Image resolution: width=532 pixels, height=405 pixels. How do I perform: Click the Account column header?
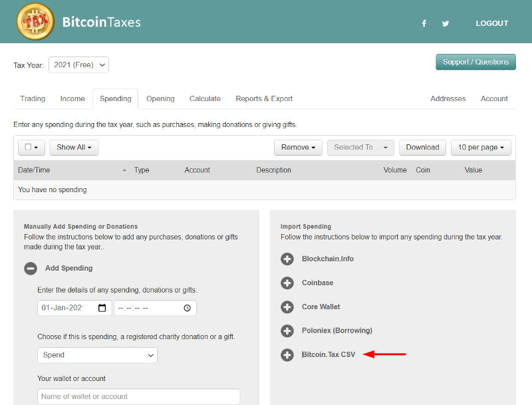click(x=197, y=170)
